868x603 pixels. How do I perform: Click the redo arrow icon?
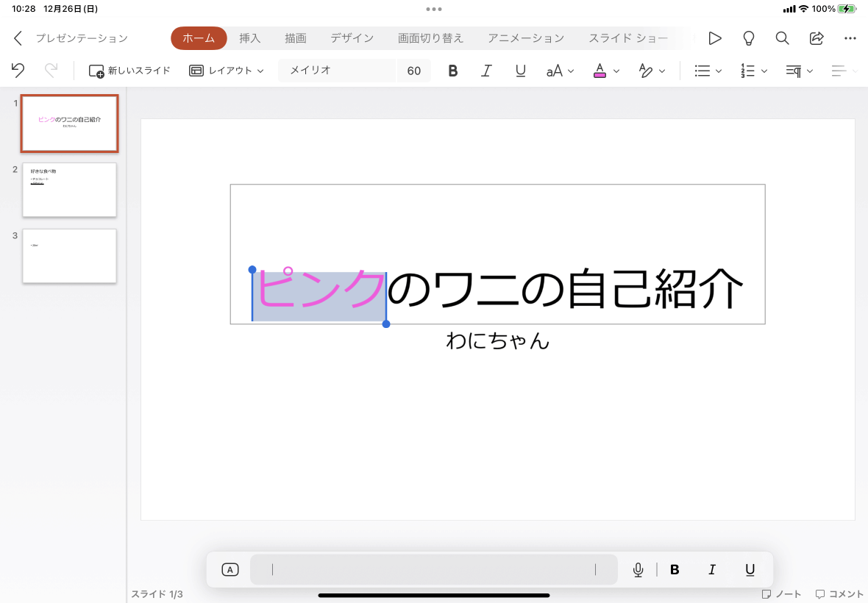click(x=51, y=71)
